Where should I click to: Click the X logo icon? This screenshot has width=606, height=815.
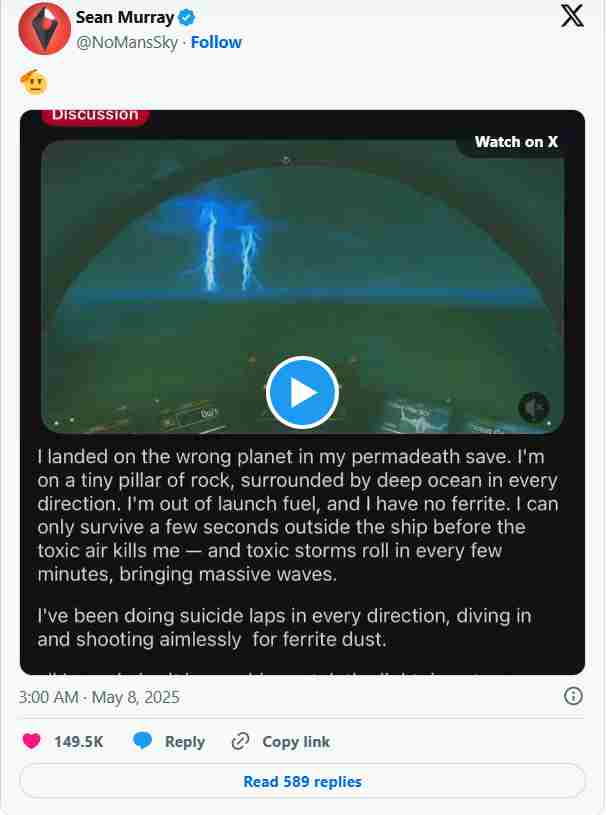coord(572,16)
